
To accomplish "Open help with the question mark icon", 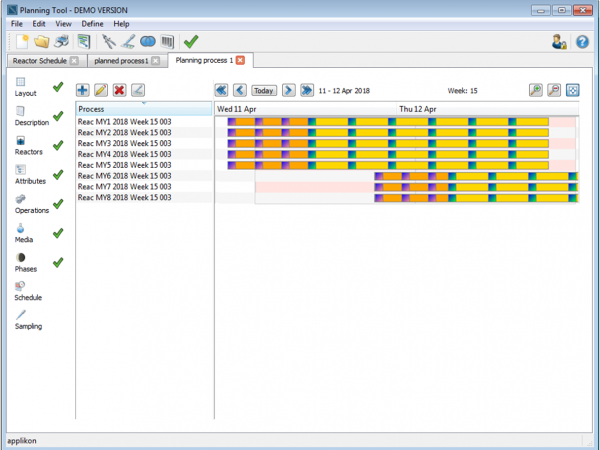I will 582,42.
